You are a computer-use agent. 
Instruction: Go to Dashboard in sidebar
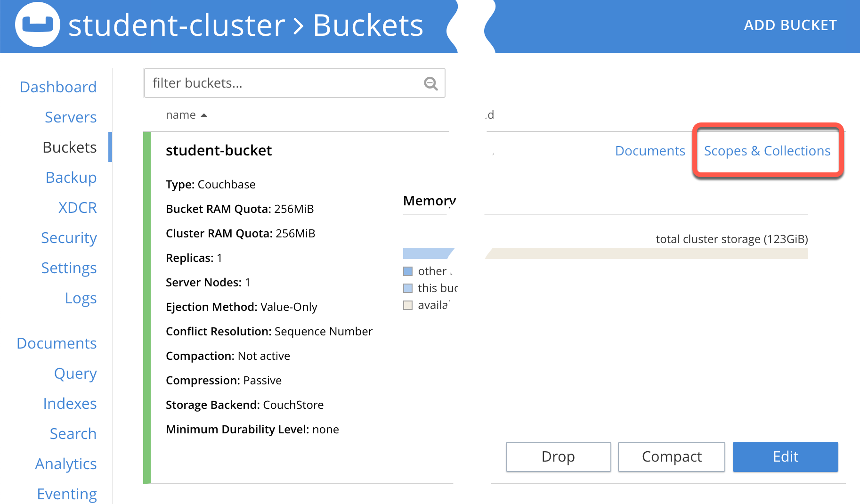58,87
